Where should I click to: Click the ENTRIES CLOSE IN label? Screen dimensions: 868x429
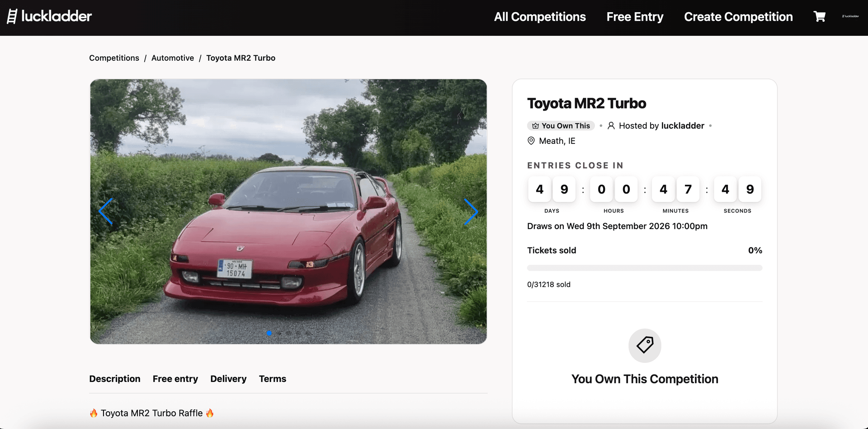[575, 166]
